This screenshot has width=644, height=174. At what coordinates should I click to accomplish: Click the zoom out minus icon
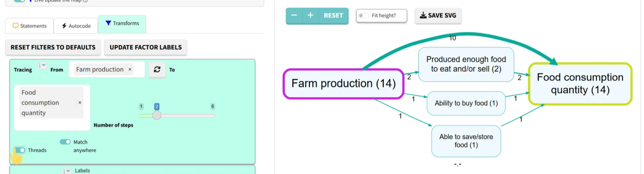tap(294, 16)
